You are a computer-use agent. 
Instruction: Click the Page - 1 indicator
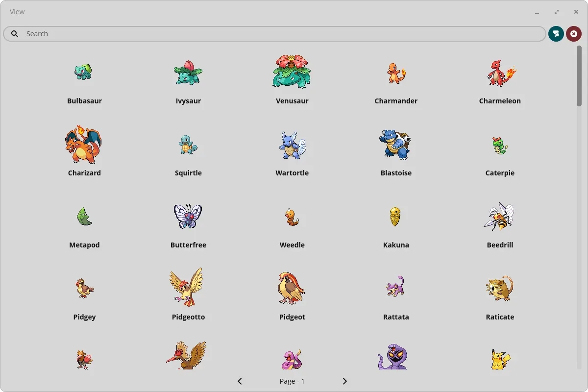pos(292,381)
